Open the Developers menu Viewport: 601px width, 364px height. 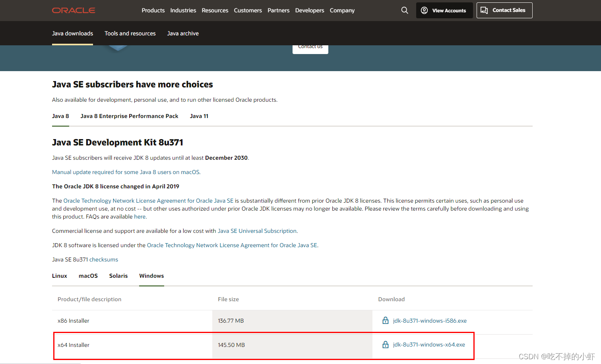tap(310, 10)
